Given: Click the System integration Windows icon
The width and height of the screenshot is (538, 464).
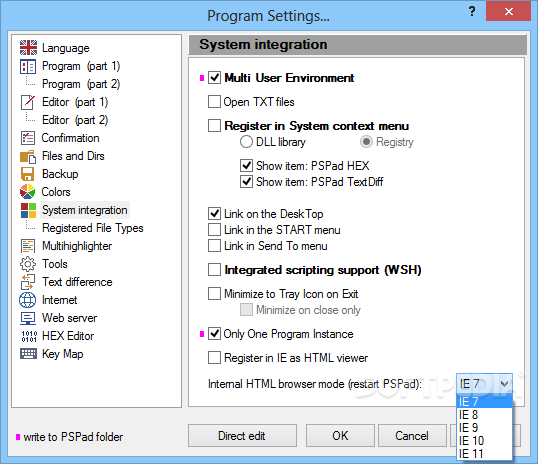Looking at the screenshot, I should [x=28, y=210].
